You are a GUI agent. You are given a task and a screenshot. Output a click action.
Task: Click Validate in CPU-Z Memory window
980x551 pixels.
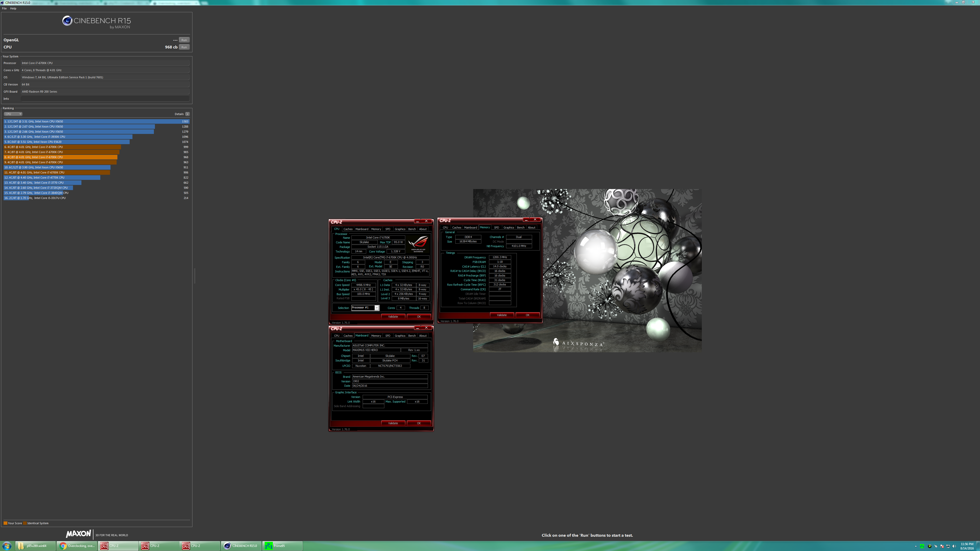(502, 315)
